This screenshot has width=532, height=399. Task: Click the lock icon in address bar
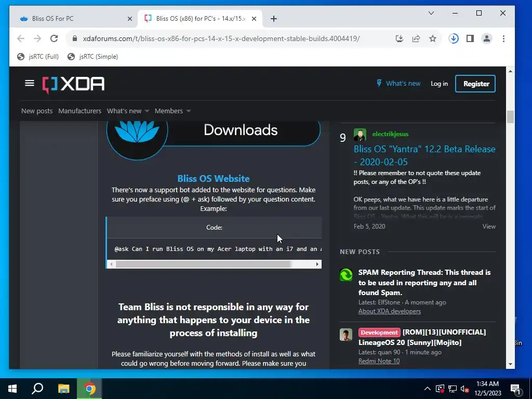[x=75, y=38]
